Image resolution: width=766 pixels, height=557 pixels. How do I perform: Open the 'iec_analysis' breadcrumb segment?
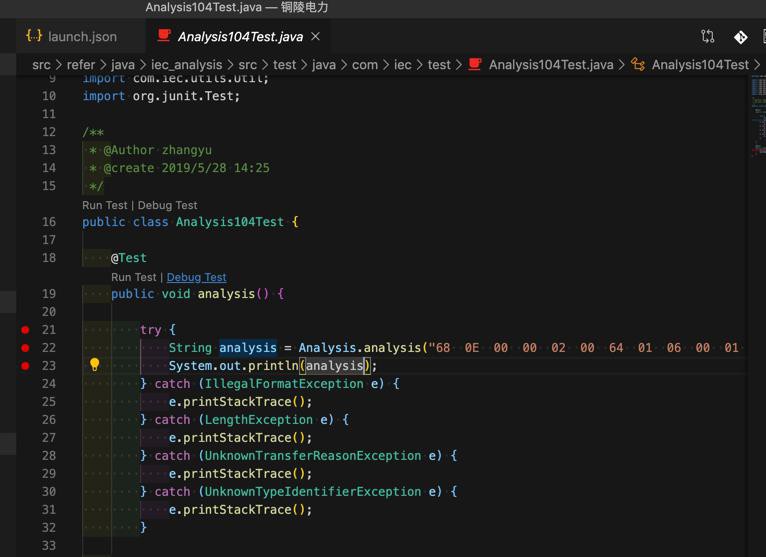click(x=186, y=65)
